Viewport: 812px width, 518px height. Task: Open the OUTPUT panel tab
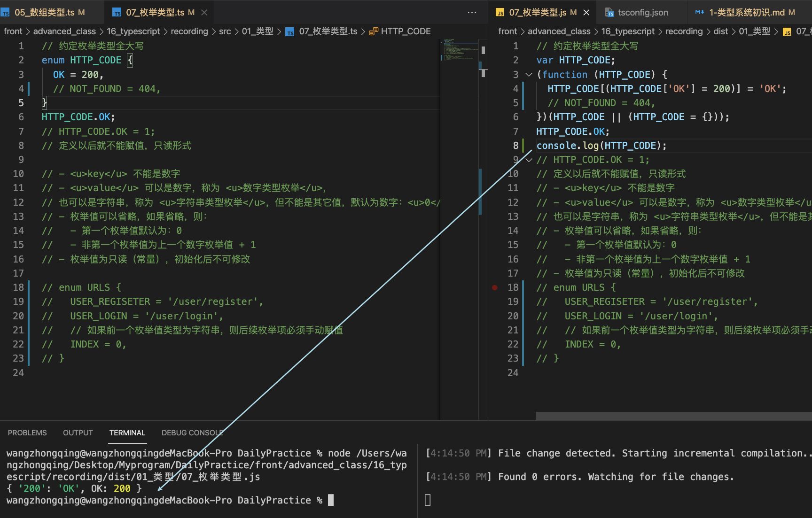78,433
